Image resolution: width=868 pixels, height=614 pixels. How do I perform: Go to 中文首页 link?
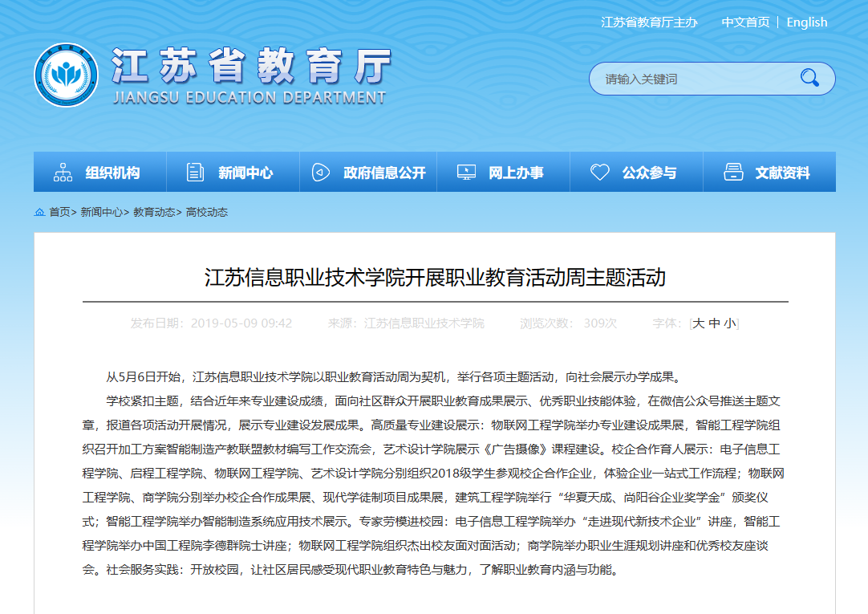(745, 22)
